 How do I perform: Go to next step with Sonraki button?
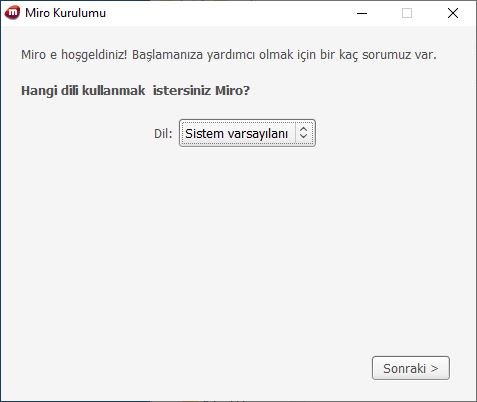click(x=411, y=368)
